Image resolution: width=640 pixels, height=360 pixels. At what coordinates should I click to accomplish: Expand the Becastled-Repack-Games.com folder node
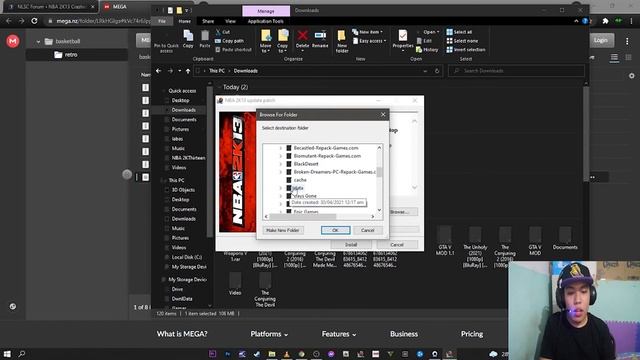(280, 148)
